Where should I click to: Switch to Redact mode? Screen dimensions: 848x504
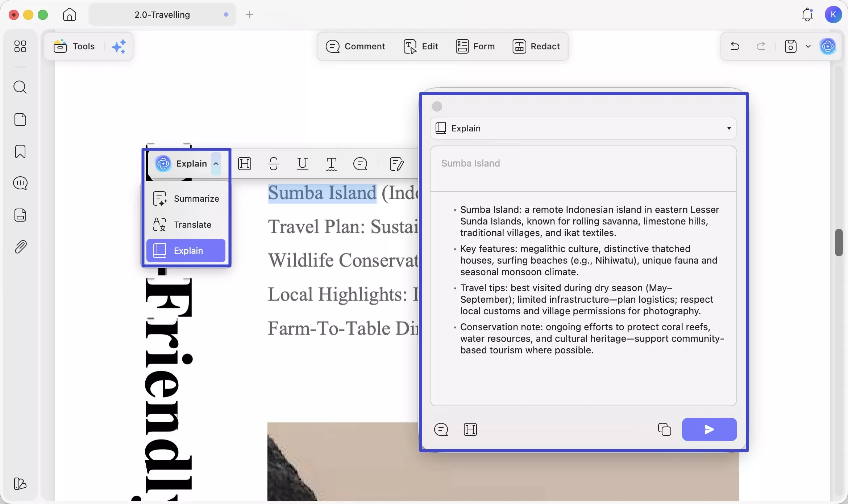536,46
